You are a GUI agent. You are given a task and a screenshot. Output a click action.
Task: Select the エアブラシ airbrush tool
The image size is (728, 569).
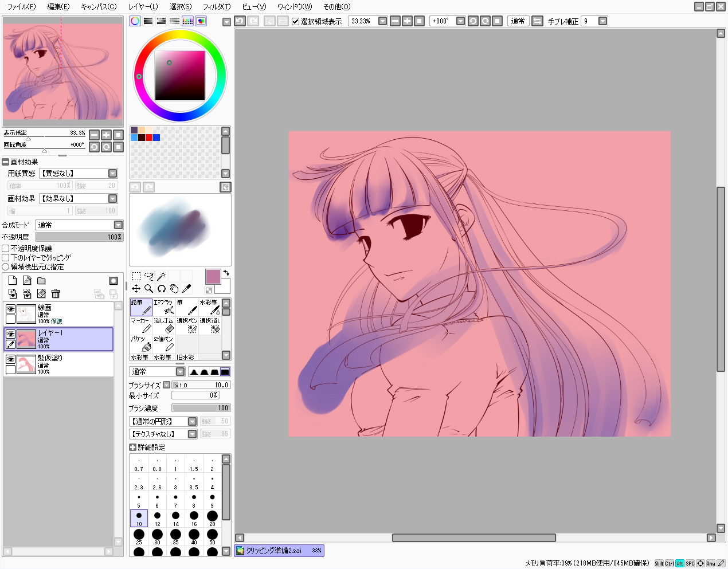(164, 307)
